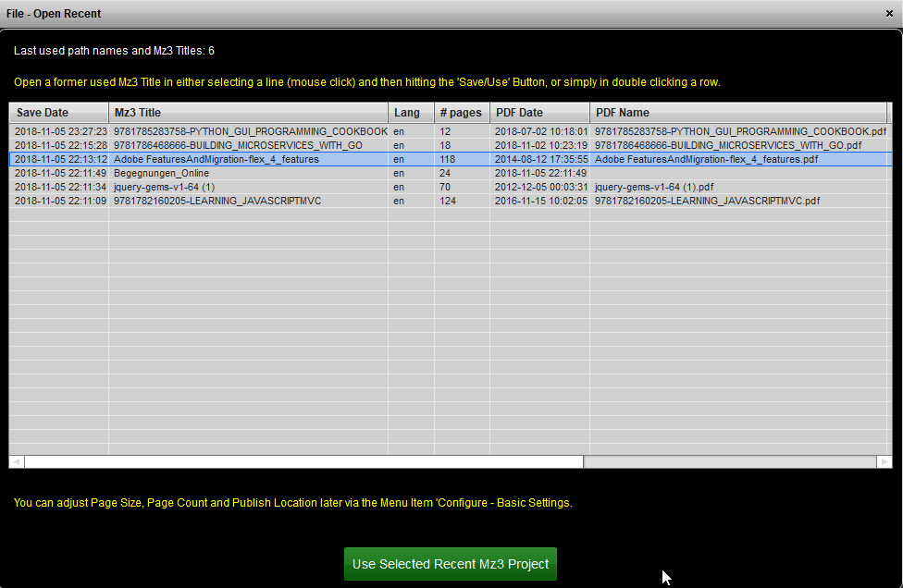Sort table by PDF Date column header
The height and width of the screenshot is (588, 903).
tap(539, 113)
